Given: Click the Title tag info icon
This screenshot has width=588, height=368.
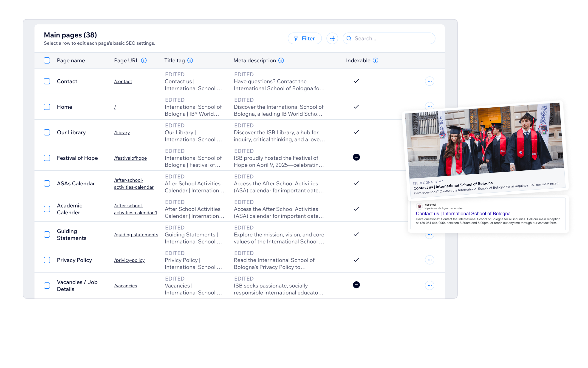Looking at the screenshot, I should (x=190, y=60).
